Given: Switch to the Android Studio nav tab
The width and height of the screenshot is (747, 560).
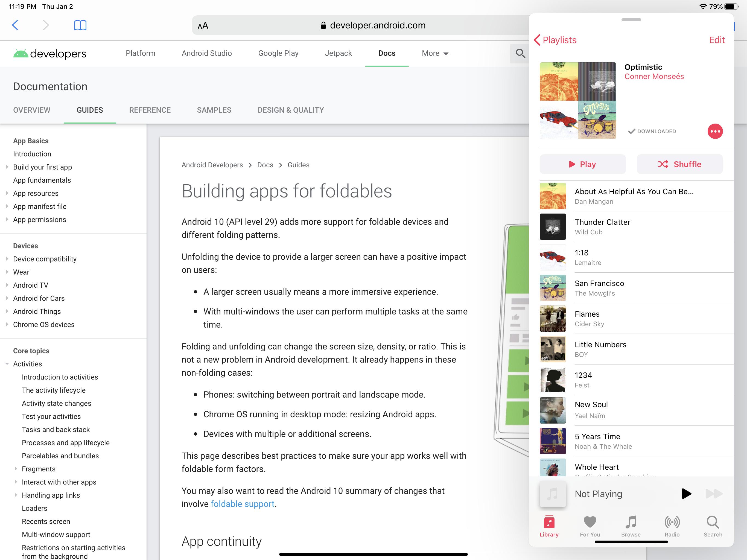Looking at the screenshot, I should pos(207,53).
